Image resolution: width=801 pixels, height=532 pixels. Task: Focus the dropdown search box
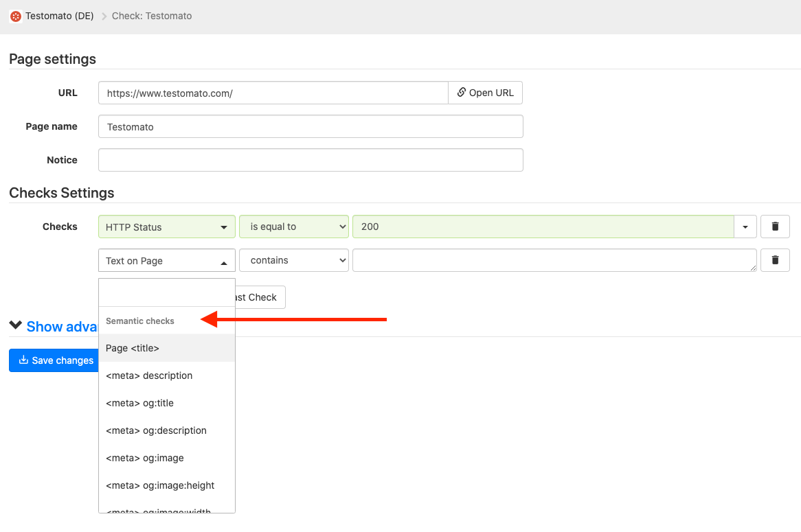(x=166, y=292)
